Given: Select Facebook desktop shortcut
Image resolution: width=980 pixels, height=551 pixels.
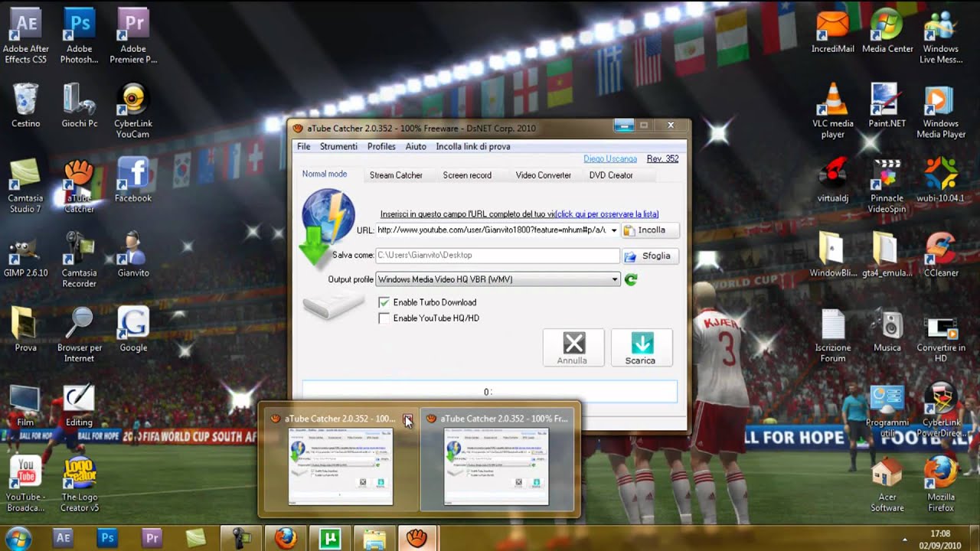Looking at the screenshot, I should pos(133,180).
